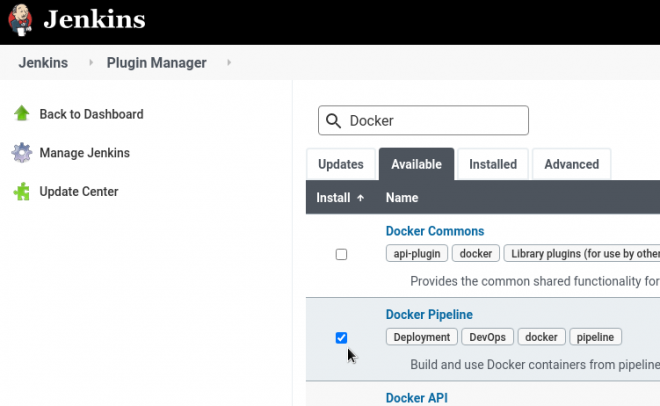
Task: Switch to the Installed tab
Action: pos(493,164)
